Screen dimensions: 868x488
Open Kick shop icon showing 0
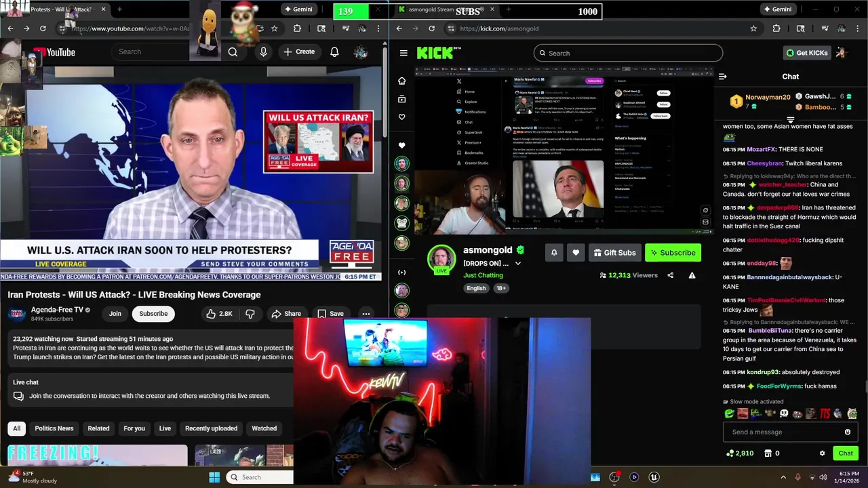click(771, 453)
